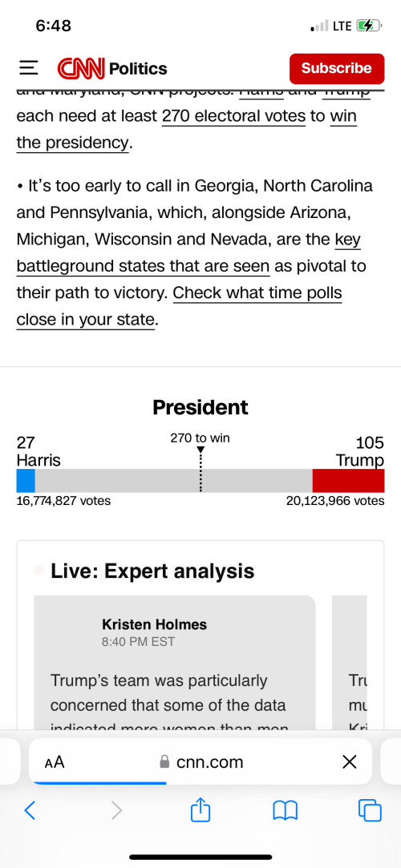The image size is (401, 868).
Task: Stop loading with the X icon
Action: tap(349, 762)
